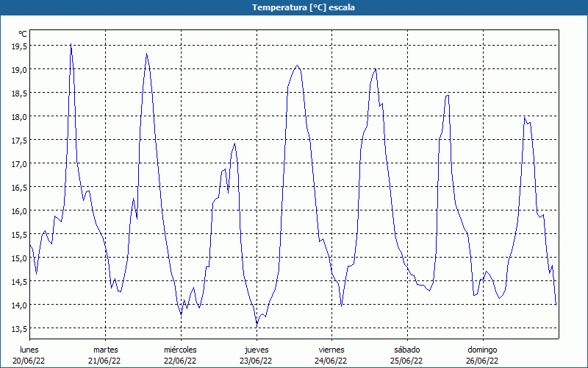Click the 26/06/22 date label
This screenshot has width=588, height=368.
482,361
